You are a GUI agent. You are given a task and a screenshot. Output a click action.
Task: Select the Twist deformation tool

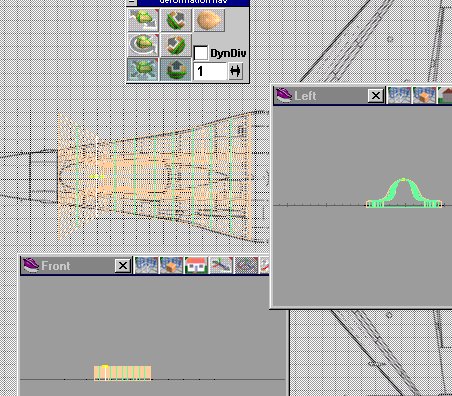coord(143,45)
